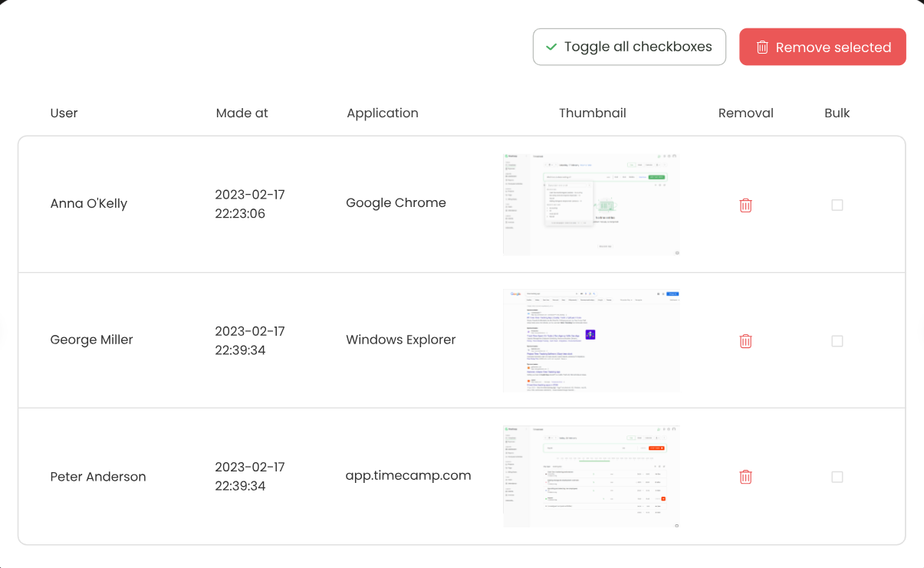Image resolution: width=924 pixels, height=568 pixels.
Task: Check the bulk checkbox in Peter Anderson's row
Action: tap(837, 477)
